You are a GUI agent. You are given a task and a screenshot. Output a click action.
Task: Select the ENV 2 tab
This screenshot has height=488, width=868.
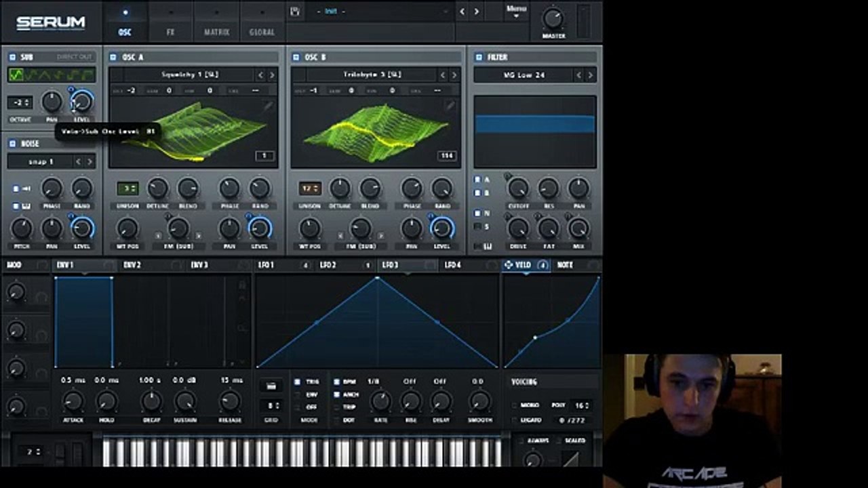(x=132, y=265)
